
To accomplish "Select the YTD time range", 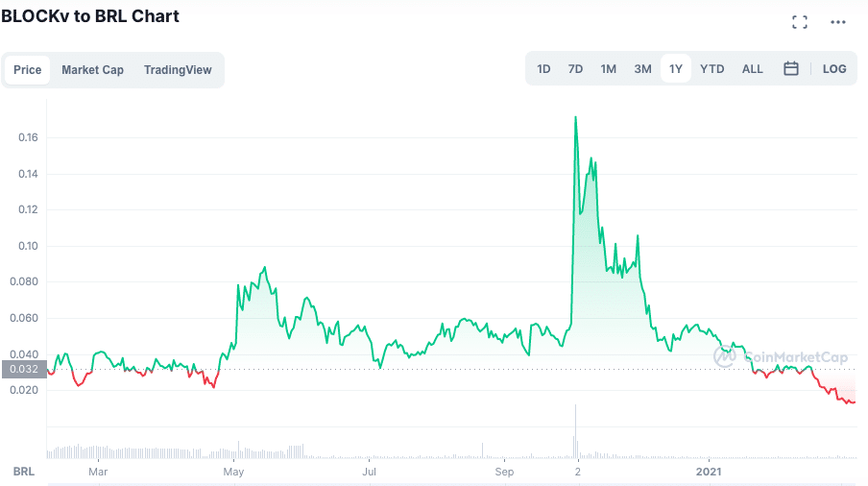I will [x=711, y=68].
